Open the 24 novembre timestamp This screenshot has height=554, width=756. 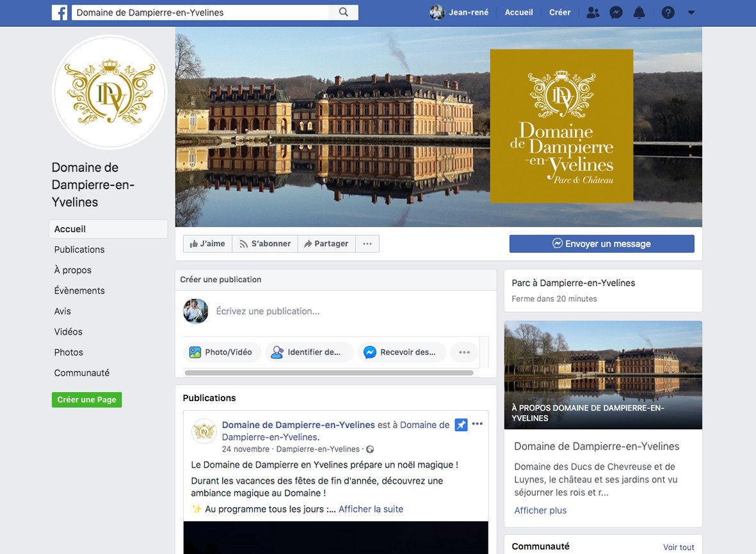[245, 449]
